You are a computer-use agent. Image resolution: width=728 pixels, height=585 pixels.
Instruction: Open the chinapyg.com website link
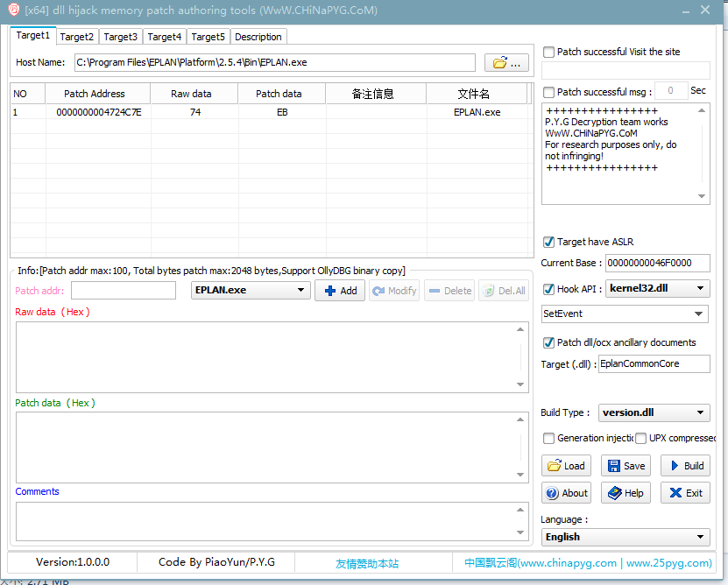pyautogui.click(x=588, y=563)
